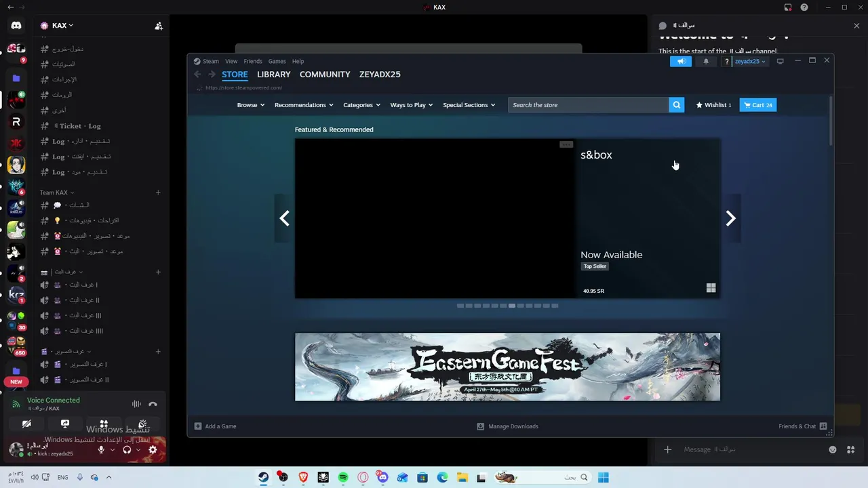Click inside the Steam store search field
868x488 pixels.
click(589, 105)
